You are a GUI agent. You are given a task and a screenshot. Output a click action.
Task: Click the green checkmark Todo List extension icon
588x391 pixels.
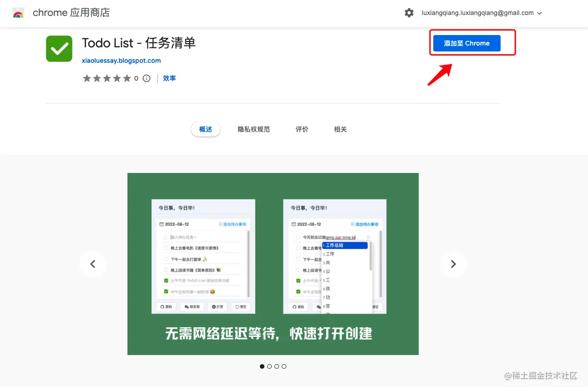point(59,49)
